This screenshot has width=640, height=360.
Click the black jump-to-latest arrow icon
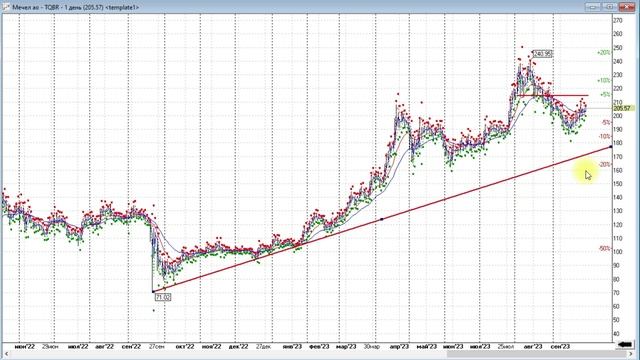pyautogui.click(x=623, y=345)
